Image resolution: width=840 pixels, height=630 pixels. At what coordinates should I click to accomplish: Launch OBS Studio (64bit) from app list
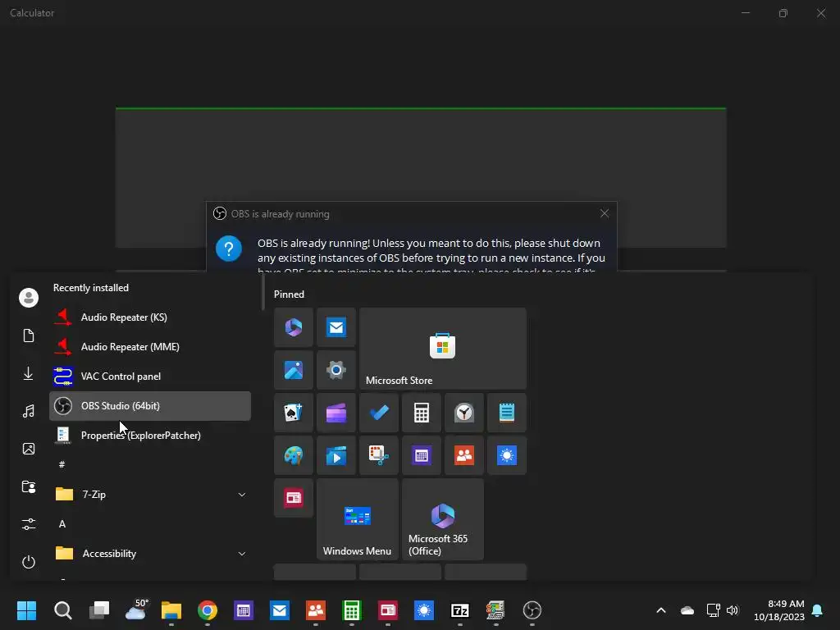coord(150,406)
